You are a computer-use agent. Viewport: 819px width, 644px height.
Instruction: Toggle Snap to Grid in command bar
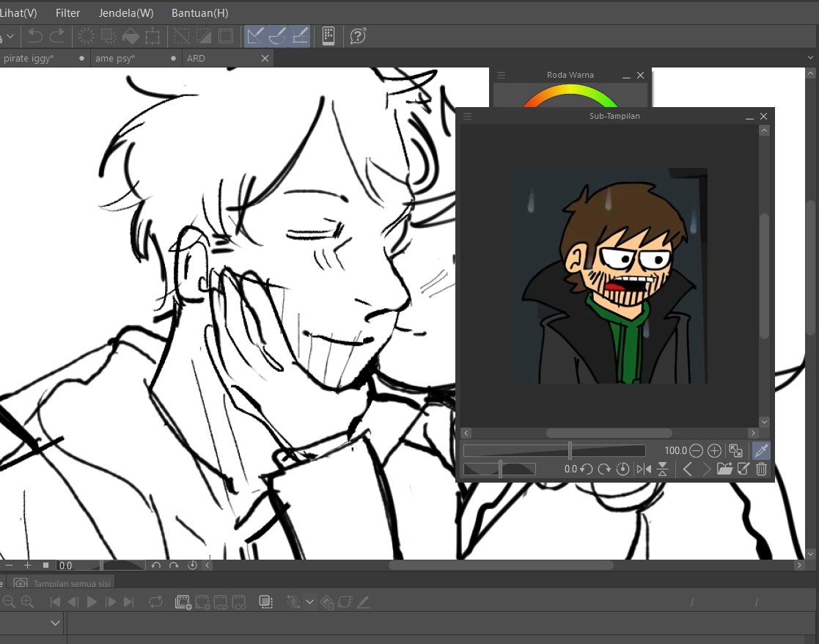(x=301, y=36)
